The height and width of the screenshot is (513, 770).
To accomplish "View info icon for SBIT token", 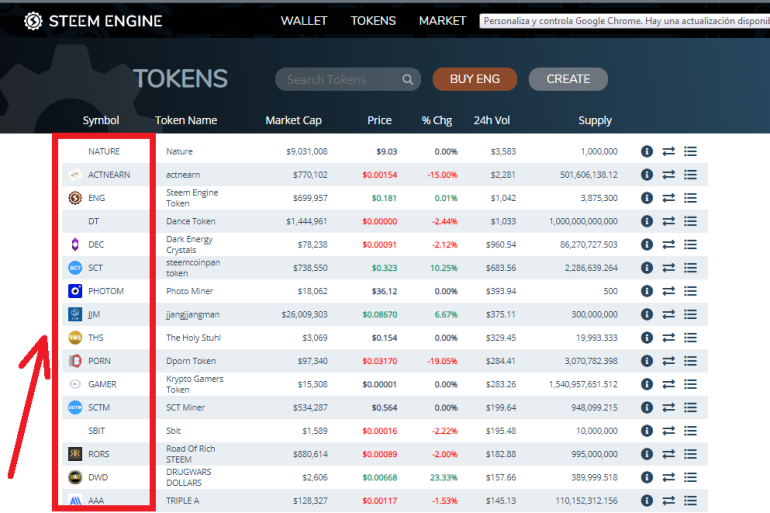I will tap(647, 431).
